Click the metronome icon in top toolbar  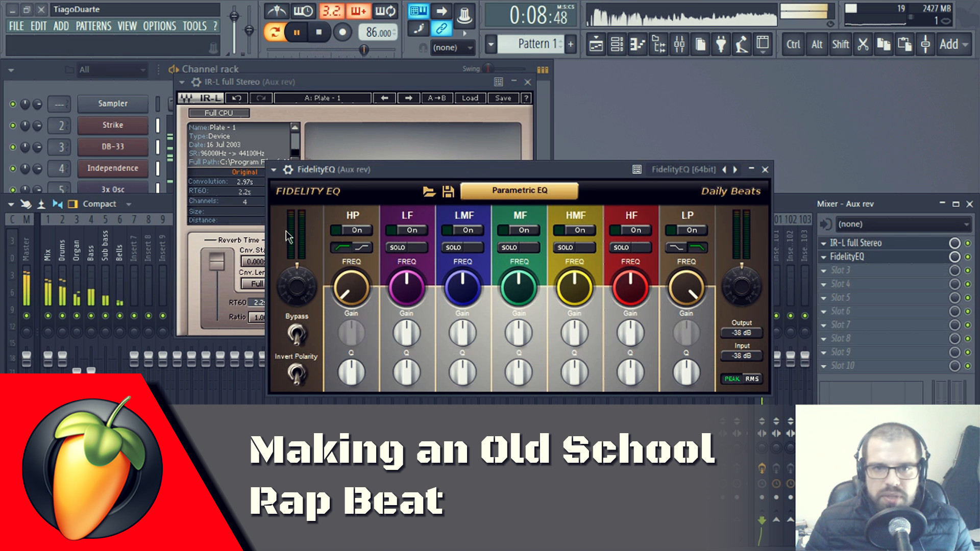[x=277, y=11]
